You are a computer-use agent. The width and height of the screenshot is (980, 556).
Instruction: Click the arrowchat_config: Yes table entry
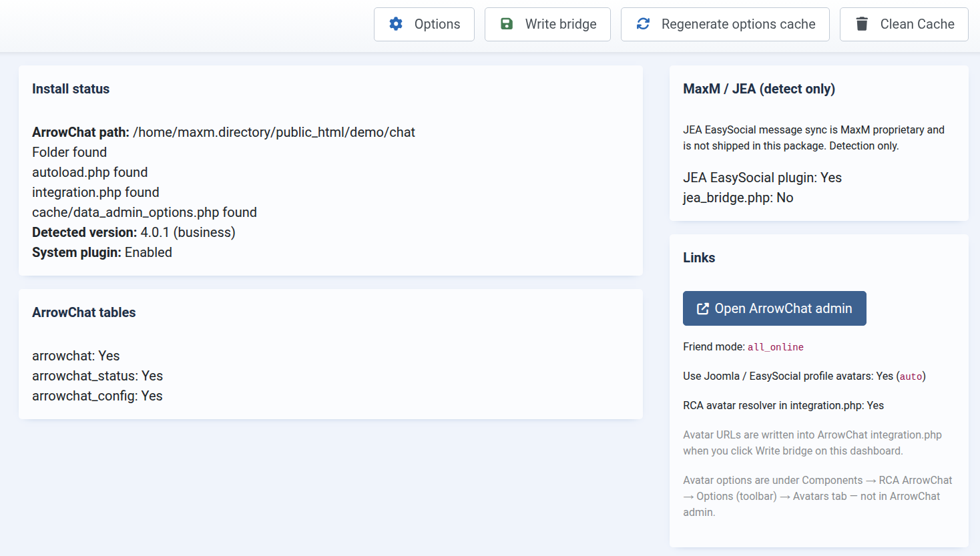coord(97,396)
